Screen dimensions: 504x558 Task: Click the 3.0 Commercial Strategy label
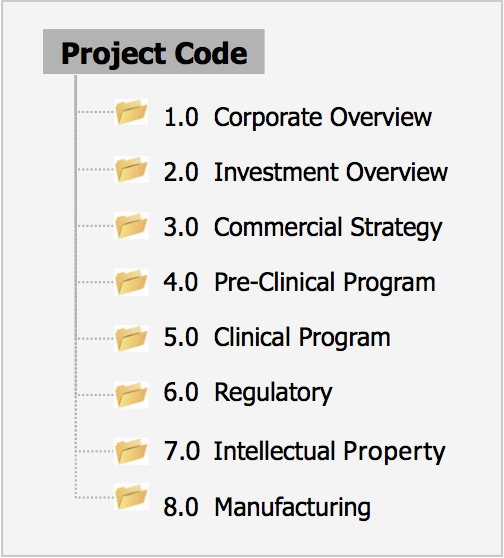pyautogui.click(x=303, y=228)
